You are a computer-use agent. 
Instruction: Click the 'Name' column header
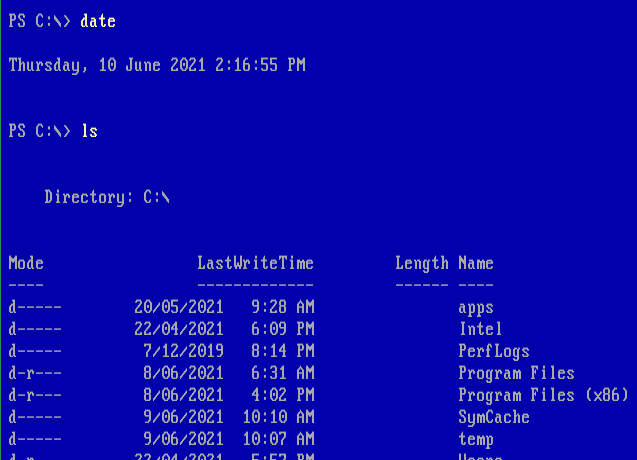coord(476,263)
